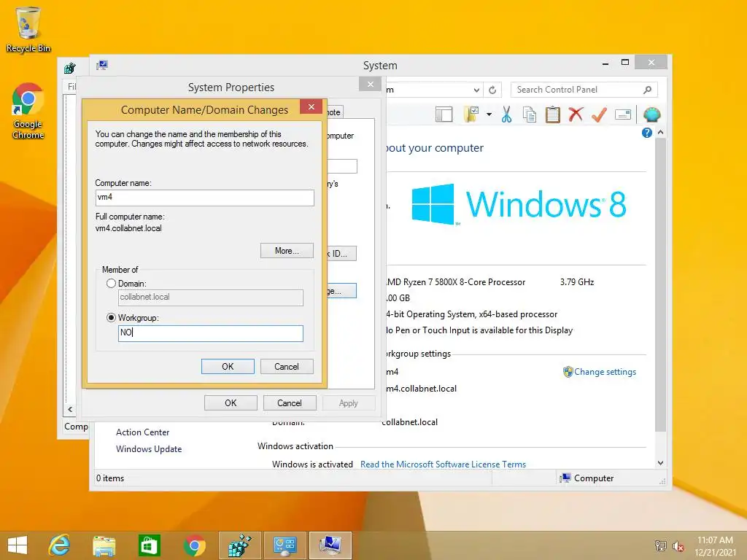Click OK in Computer Name/Domain Changes dialog

(x=228, y=366)
